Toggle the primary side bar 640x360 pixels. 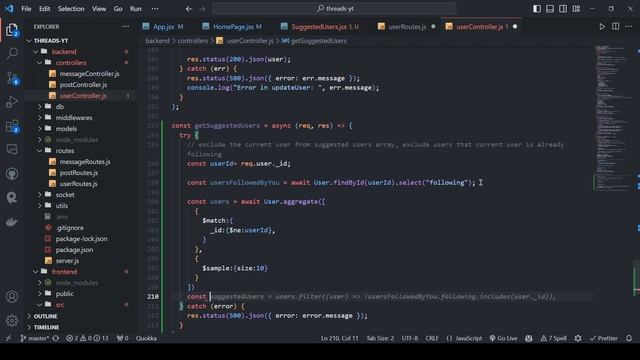pos(537,9)
